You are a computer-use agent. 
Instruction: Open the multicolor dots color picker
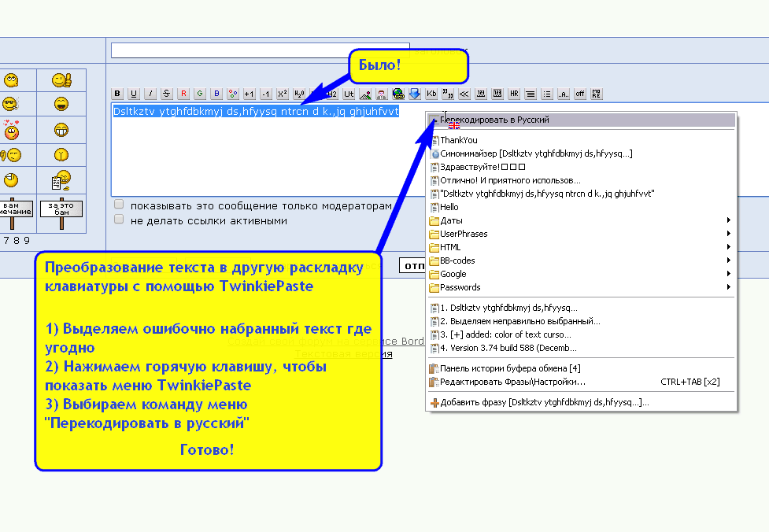pos(233,94)
